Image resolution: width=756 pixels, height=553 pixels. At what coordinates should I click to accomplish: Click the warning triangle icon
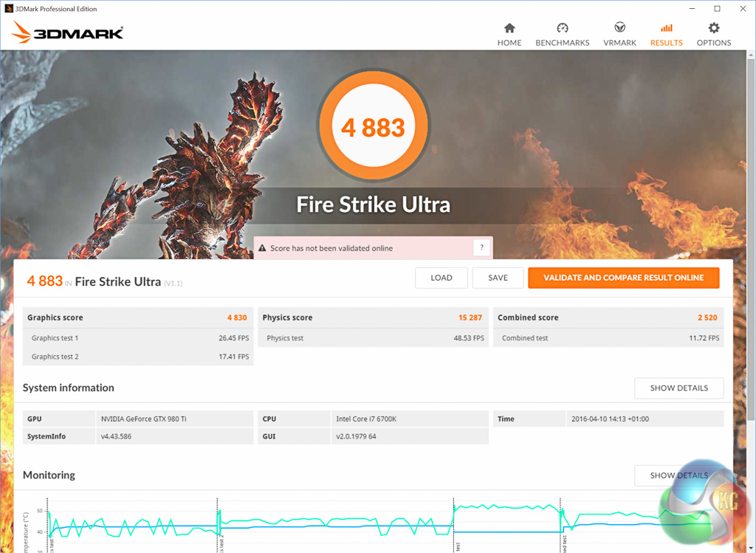[262, 248]
